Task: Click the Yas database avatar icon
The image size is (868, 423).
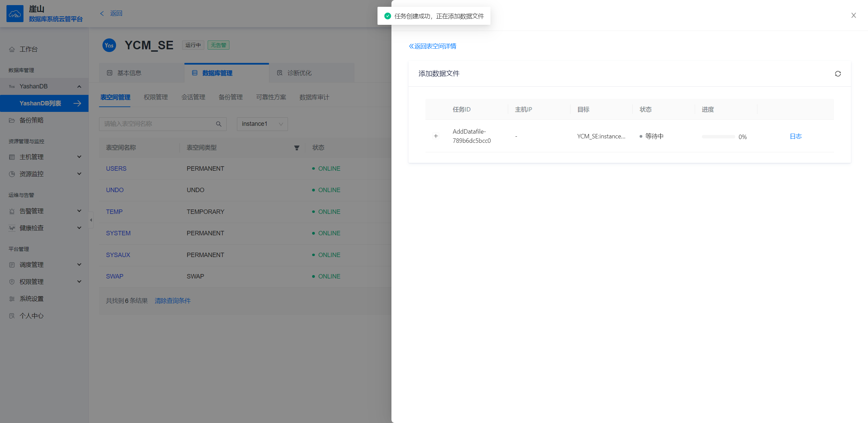Action: [109, 45]
